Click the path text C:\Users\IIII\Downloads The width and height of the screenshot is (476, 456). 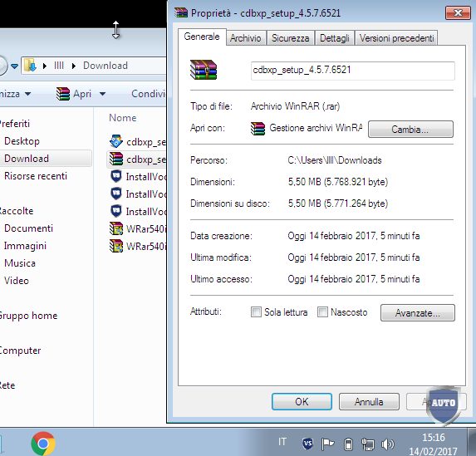tap(335, 160)
